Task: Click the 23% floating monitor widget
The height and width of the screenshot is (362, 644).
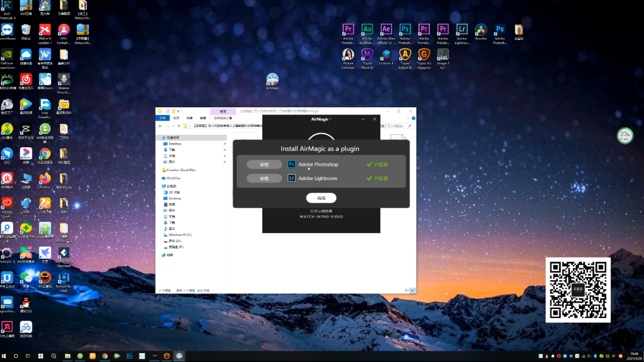Action: click(x=625, y=135)
